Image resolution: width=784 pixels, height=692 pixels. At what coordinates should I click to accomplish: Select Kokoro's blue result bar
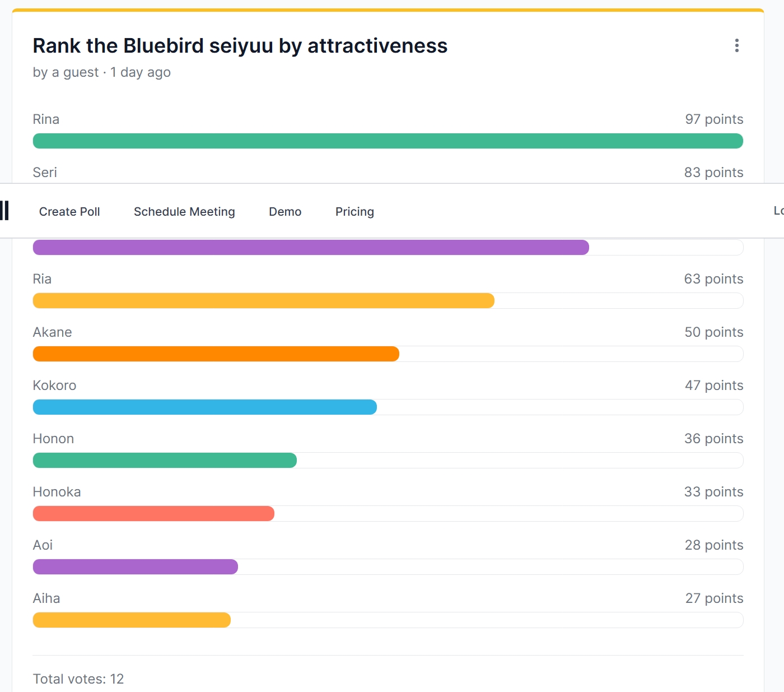204,407
